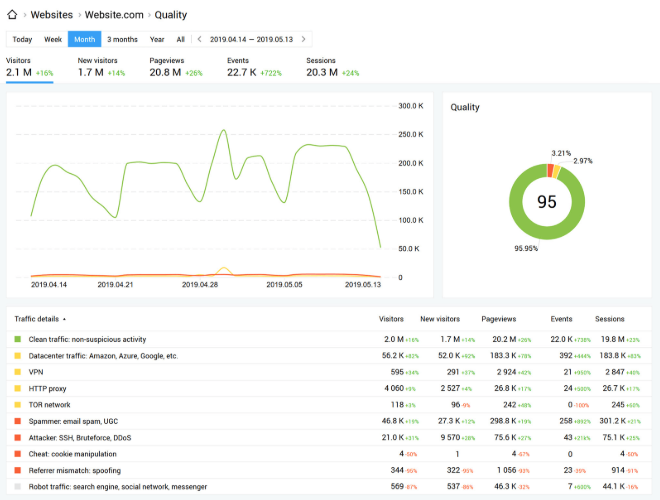Open Websites breadcrumb link
The image size is (660, 500).
tap(52, 15)
